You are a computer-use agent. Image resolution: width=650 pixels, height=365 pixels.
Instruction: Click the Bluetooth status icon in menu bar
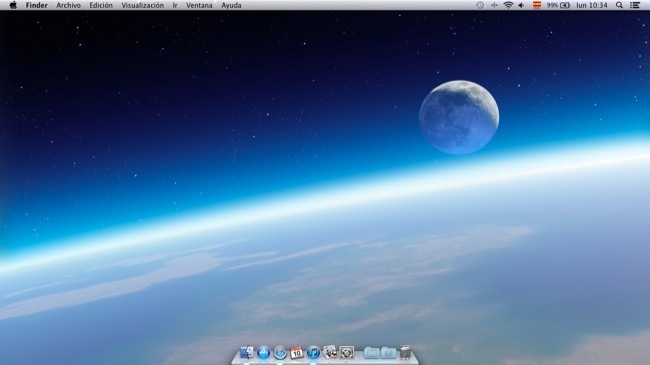494,5
